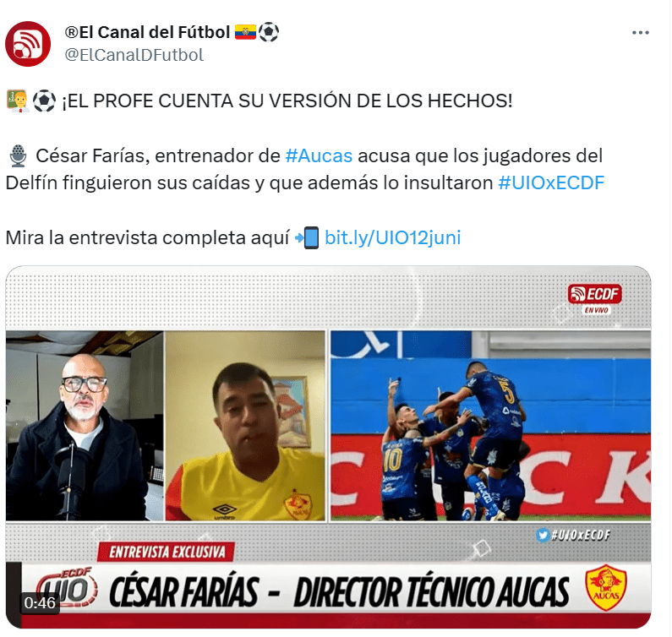
Task: Click the 0:46 video duration badge
Action: coord(40,602)
